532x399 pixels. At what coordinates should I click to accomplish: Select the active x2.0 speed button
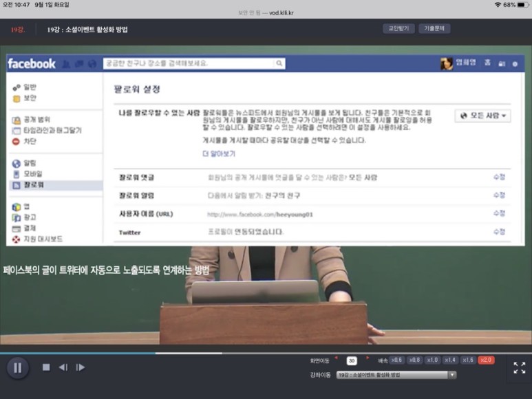pos(486,360)
